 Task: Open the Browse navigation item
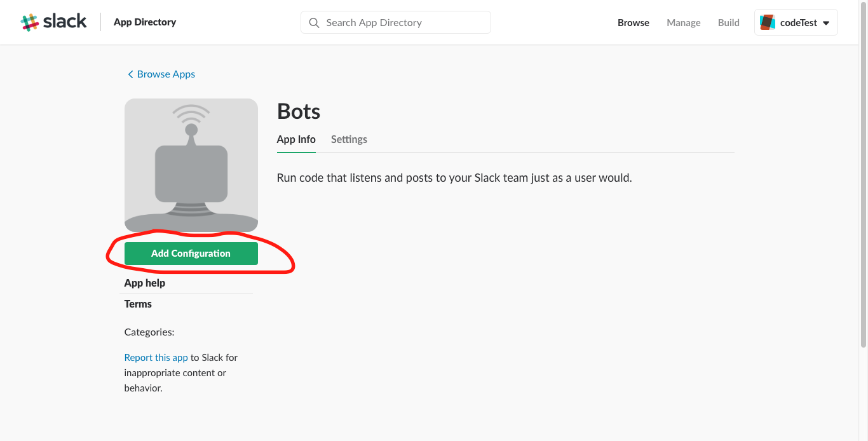[x=634, y=22]
